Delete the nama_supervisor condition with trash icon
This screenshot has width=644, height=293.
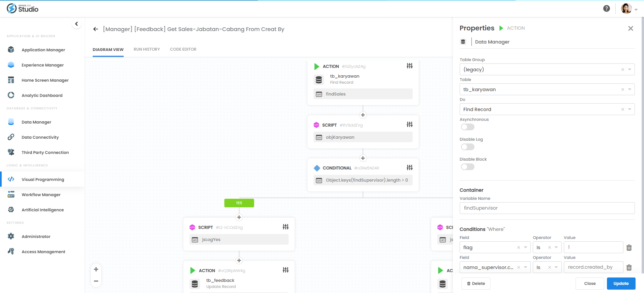(629, 267)
